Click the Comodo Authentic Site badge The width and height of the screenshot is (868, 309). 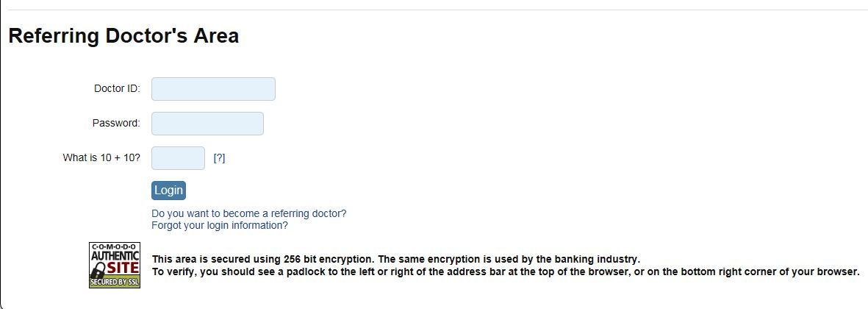[114, 265]
